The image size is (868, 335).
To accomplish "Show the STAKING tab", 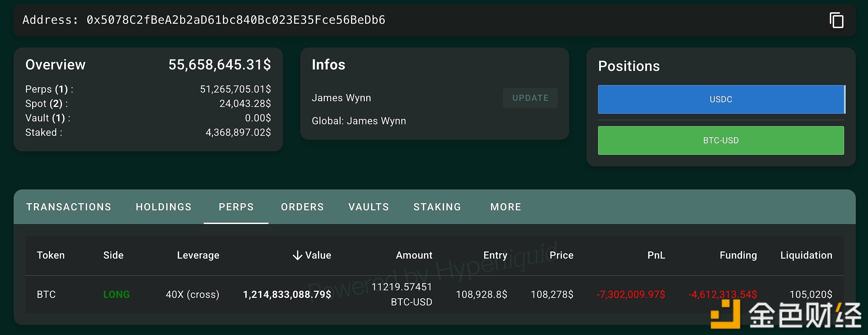I will point(437,207).
